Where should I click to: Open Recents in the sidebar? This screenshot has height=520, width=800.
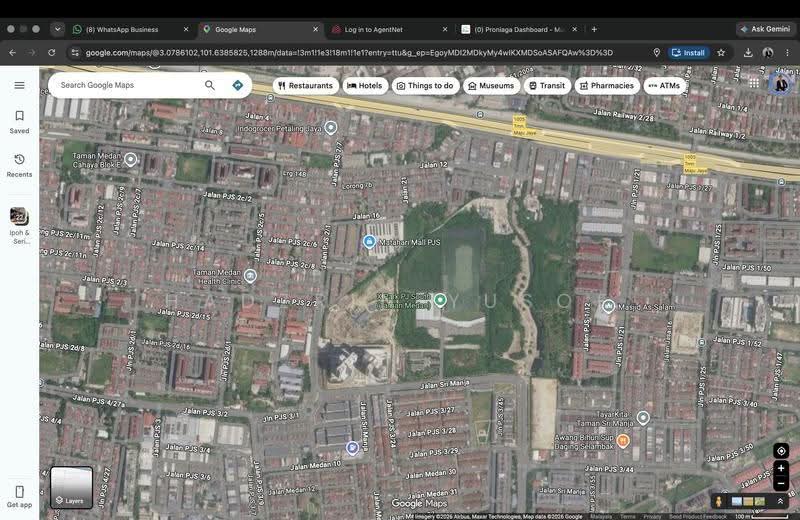19,166
